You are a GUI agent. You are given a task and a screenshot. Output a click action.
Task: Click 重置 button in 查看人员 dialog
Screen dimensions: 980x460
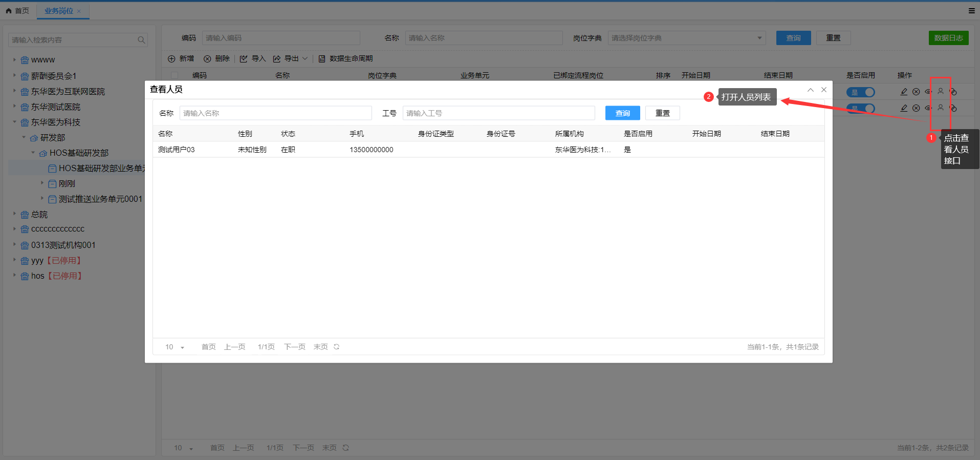(662, 113)
